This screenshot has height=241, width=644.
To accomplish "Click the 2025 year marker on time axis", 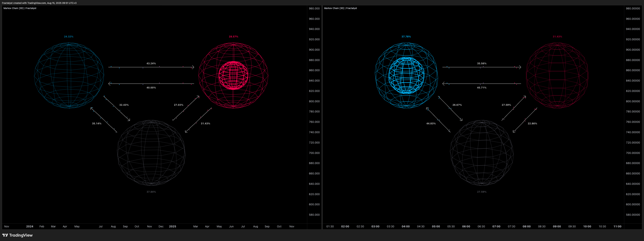I will click(172, 226).
